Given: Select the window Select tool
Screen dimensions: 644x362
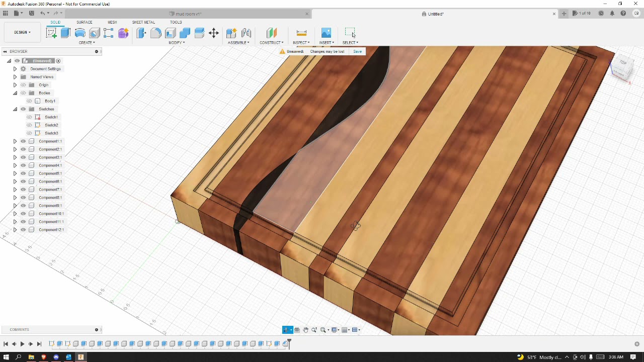Looking at the screenshot, I should (350, 33).
